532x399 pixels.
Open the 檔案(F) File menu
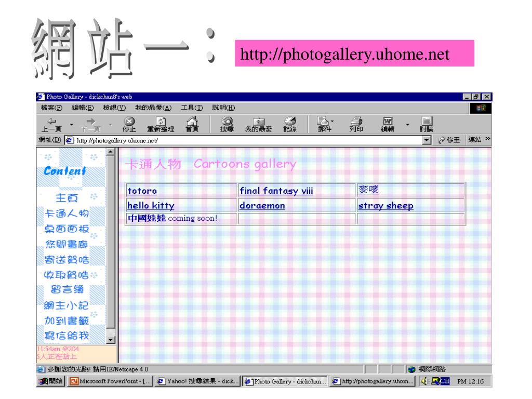click(x=51, y=108)
